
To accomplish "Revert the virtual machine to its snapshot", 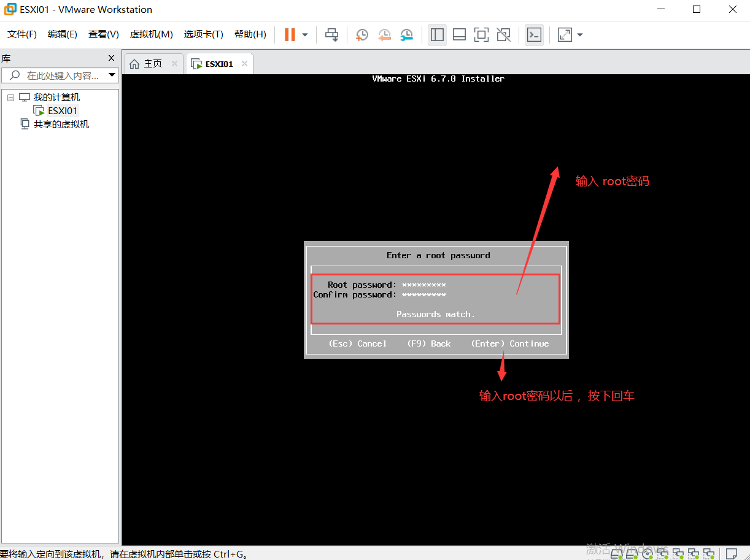I will point(385,35).
